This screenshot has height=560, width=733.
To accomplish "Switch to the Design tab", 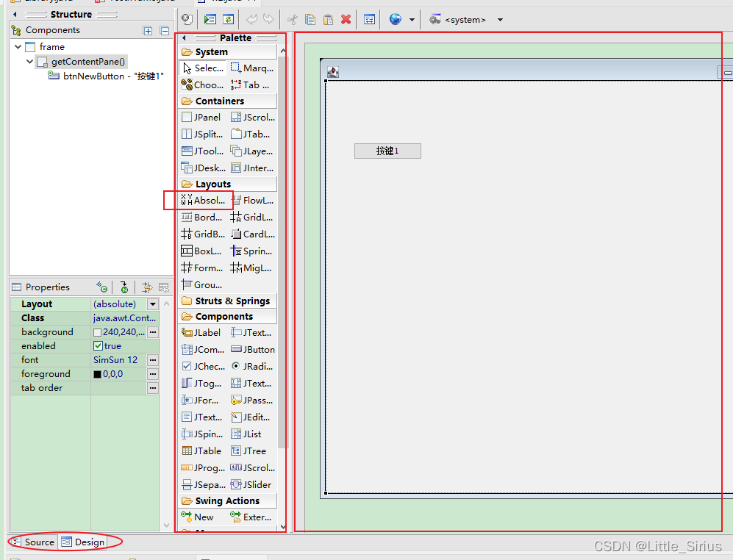I will (x=83, y=542).
